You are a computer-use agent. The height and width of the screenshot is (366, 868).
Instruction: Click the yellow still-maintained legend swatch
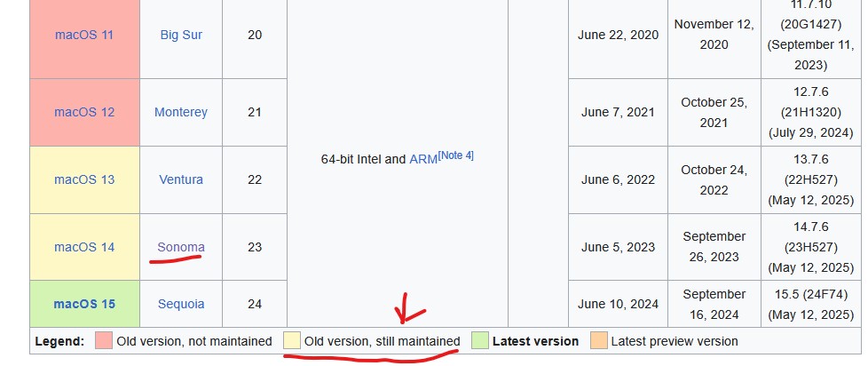point(292,340)
